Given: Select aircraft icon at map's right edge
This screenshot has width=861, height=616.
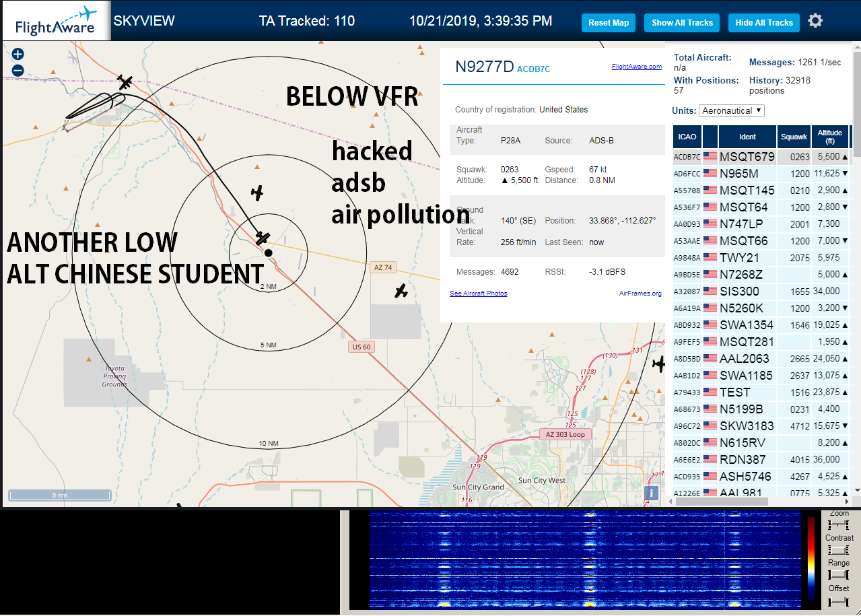Looking at the screenshot, I should [x=658, y=364].
